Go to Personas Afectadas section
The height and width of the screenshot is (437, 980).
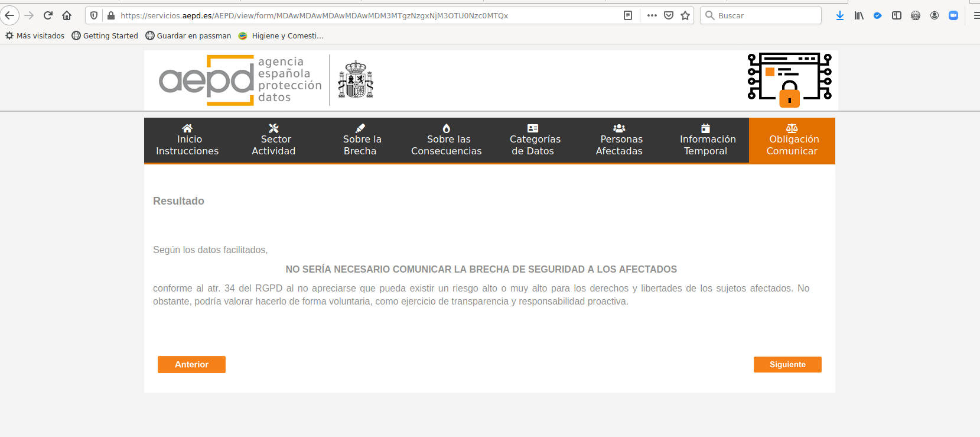point(619,140)
